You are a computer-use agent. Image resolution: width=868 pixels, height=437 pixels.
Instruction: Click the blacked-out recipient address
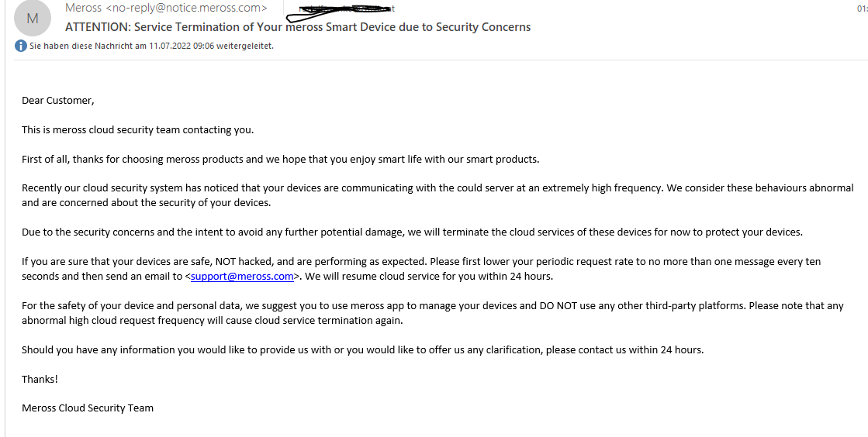tap(346, 9)
